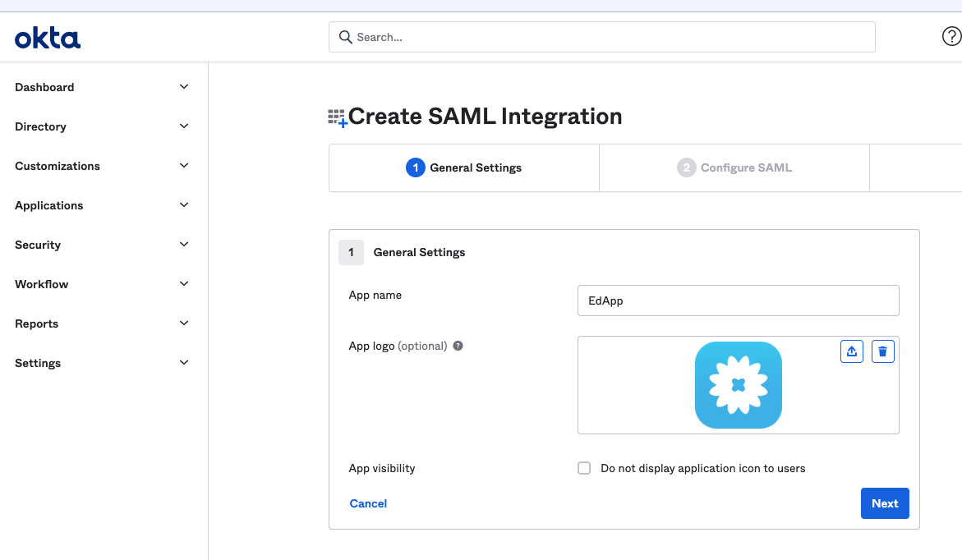962x560 pixels.
Task: Click the 'App visibility' label text
Action: point(382,468)
